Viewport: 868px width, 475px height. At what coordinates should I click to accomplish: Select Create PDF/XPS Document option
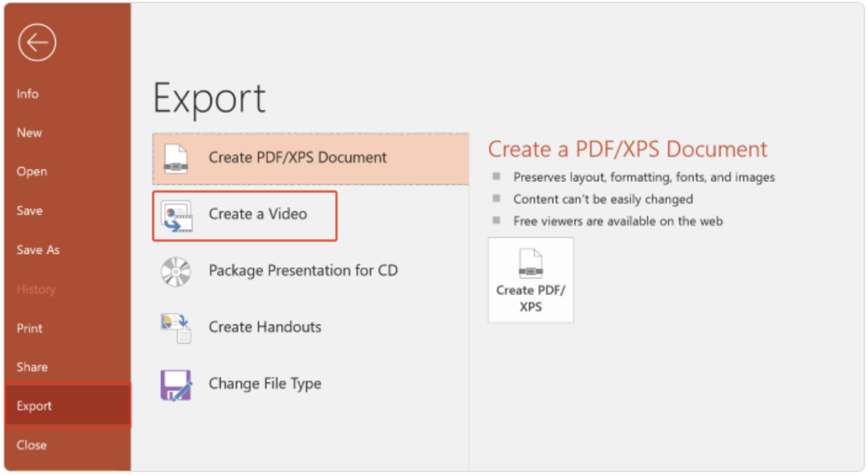pyautogui.click(x=311, y=158)
